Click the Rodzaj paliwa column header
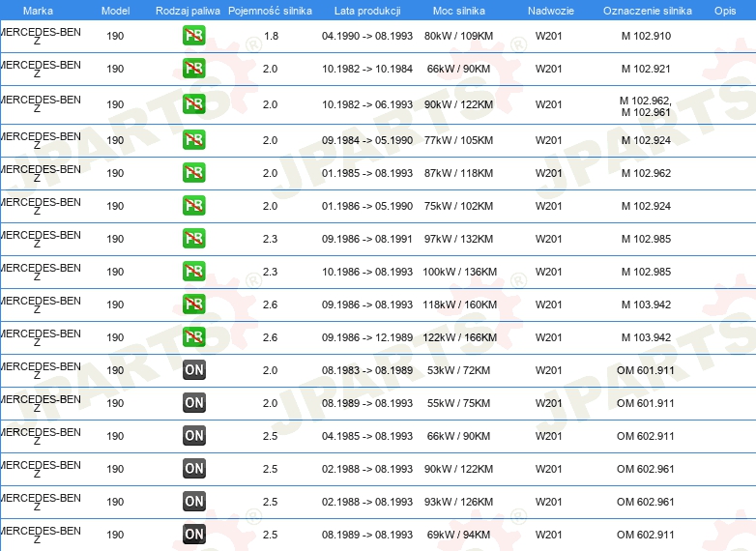 pos(188,11)
